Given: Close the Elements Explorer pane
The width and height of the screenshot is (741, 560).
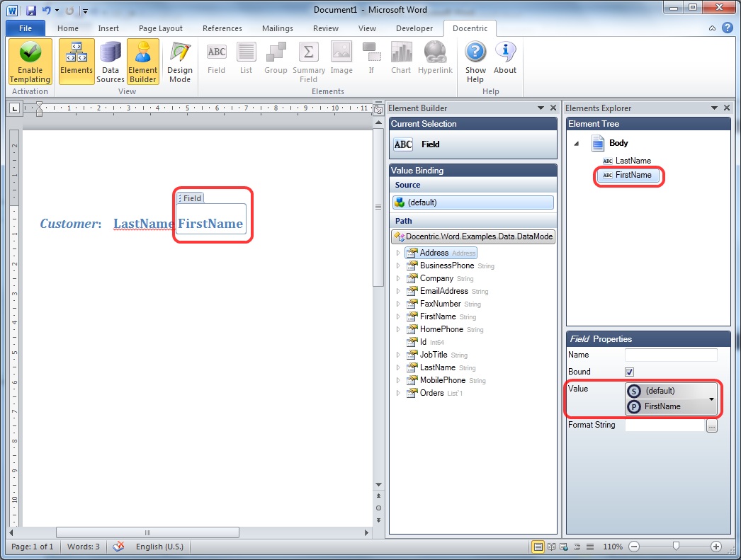Looking at the screenshot, I should pyautogui.click(x=727, y=108).
